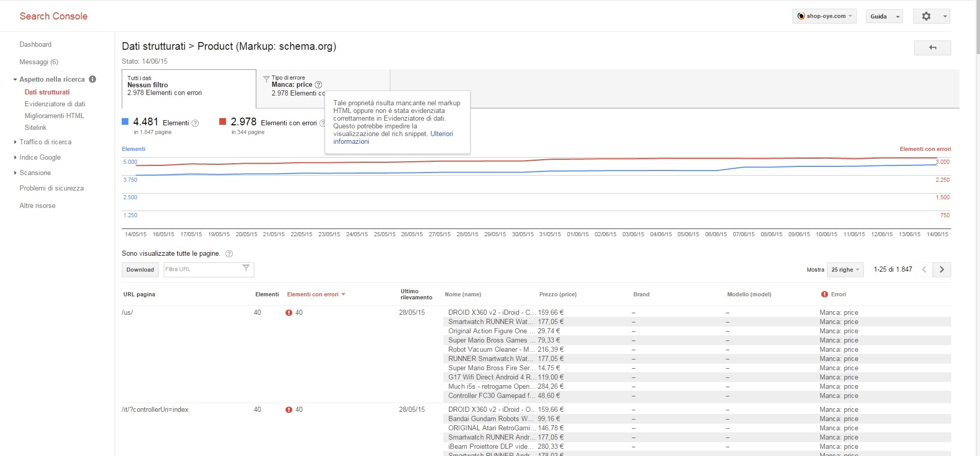
Task: Click the Super Mario Bross Fire product row
Action: pyautogui.click(x=697, y=368)
